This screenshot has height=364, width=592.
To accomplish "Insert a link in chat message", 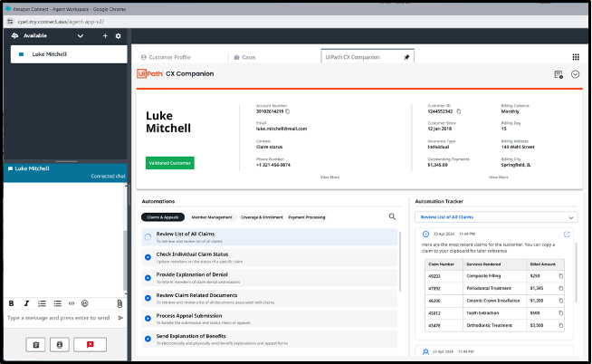I will [72, 303].
